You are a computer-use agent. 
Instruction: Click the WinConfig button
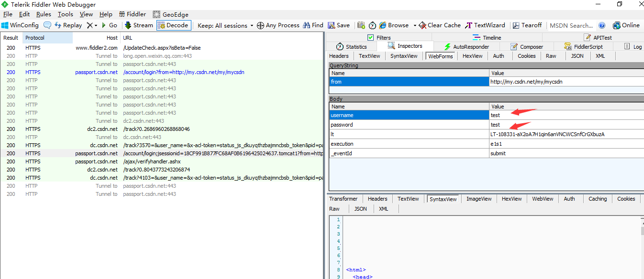tap(20, 25)
